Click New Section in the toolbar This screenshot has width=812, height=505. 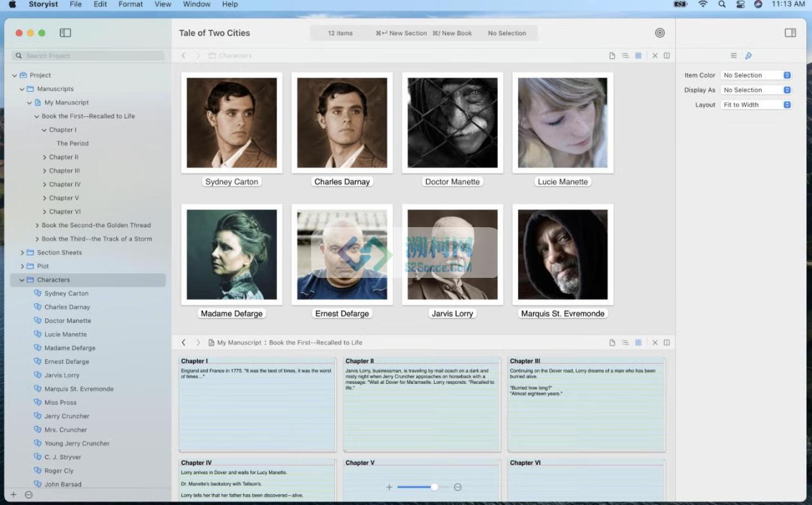(401, 33)
